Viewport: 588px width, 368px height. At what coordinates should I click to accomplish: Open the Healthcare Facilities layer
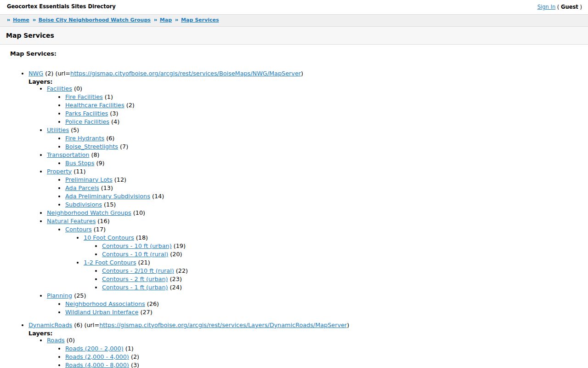coord(95,105)
